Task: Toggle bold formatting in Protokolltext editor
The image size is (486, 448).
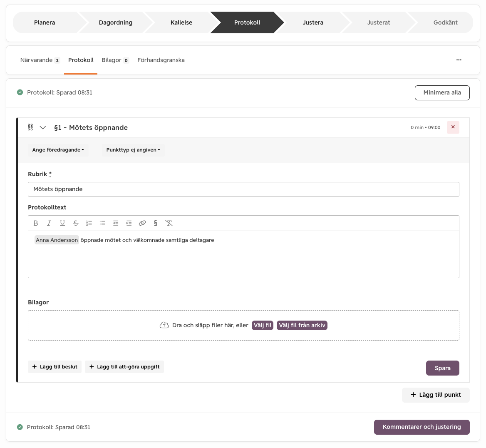Action: (36, 223)
